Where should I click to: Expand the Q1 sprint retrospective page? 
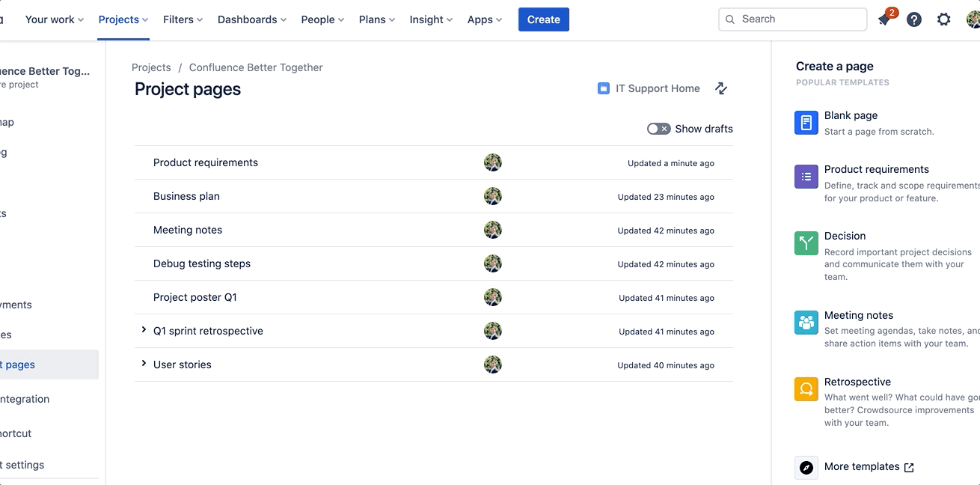[144, 330]
